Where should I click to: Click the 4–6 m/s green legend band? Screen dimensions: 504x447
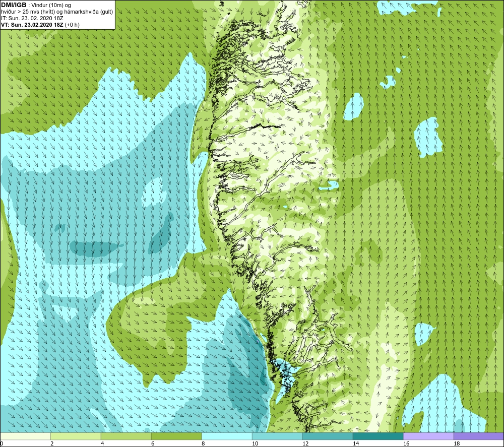coord(126,436)
